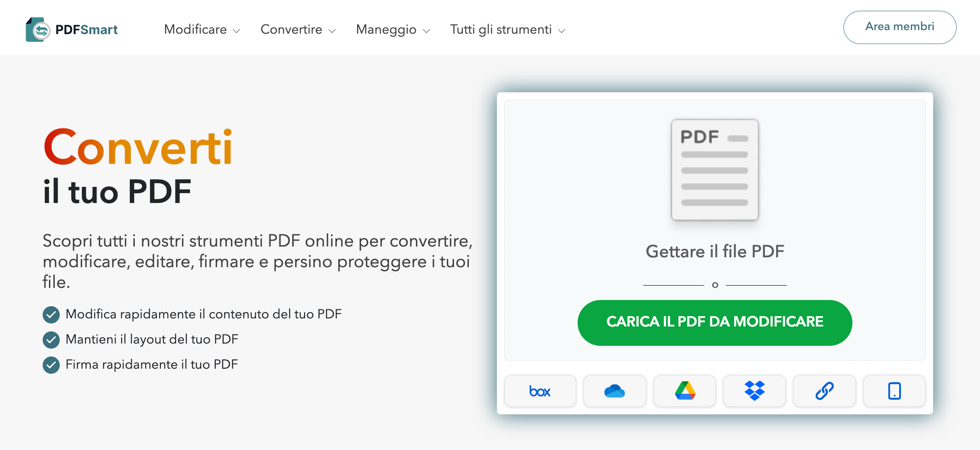Open the 'Area membri' page
This screenshot has height=450, width=980.
coord(900,27)
